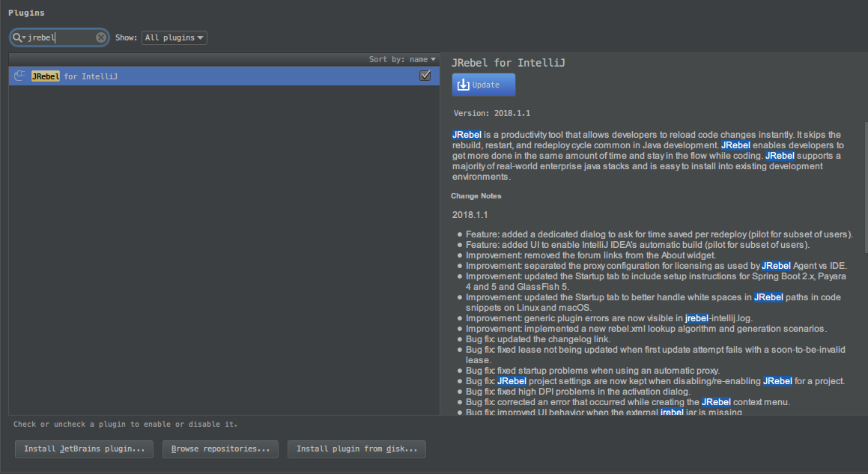Disable the JRebel for IntelliJ plugin checkbox
The width and height of the screenshot is (868, 474).
(x=425, y=76)
